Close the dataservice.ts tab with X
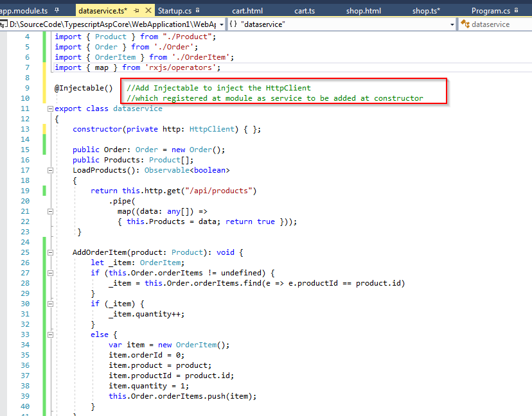The height and width of the screenshot is (416, 532). (x=148, y=10)
